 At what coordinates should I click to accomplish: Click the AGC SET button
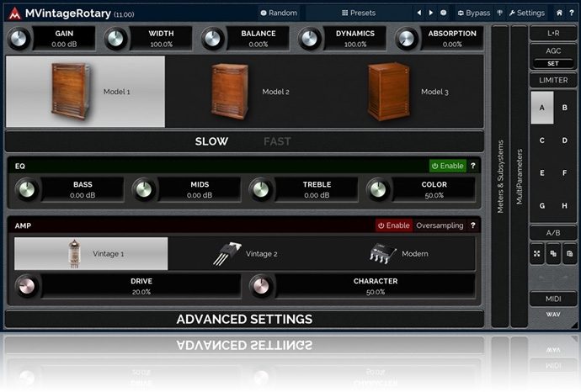[x=553, y=64]
